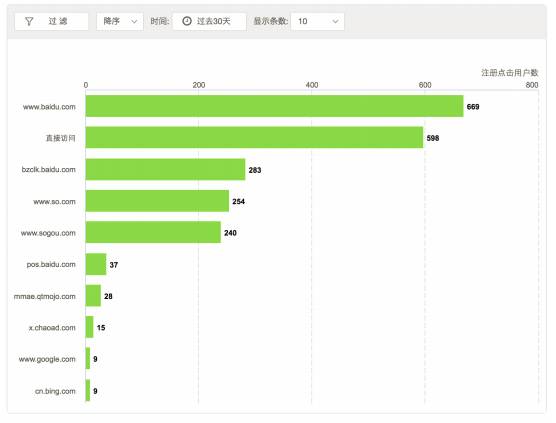Click the www.google.com axis label
The image size is (556, 423).
point(47,359)
